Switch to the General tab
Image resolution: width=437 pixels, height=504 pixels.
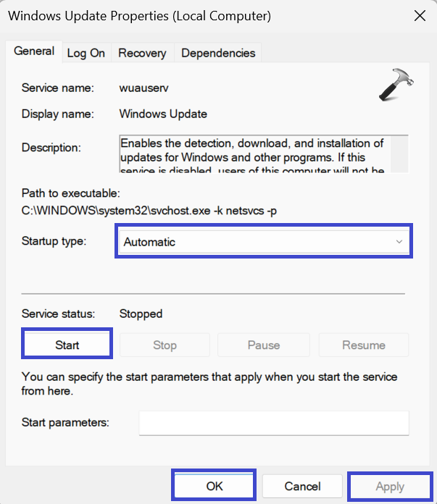pyautogui.click(x=34, y=51)
